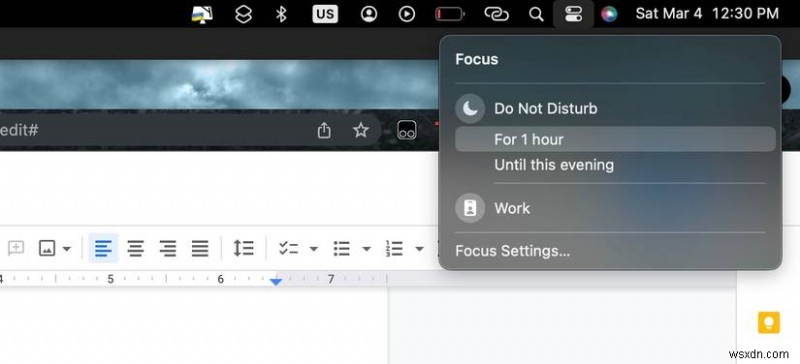Screen dimensions: 800x364
Task: Open US input source menu
Action: [325, 14]
